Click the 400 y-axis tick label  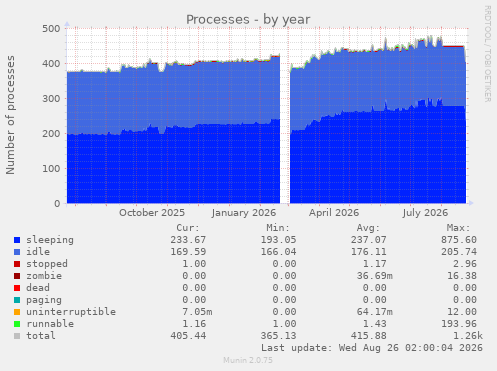coord(51,64)
